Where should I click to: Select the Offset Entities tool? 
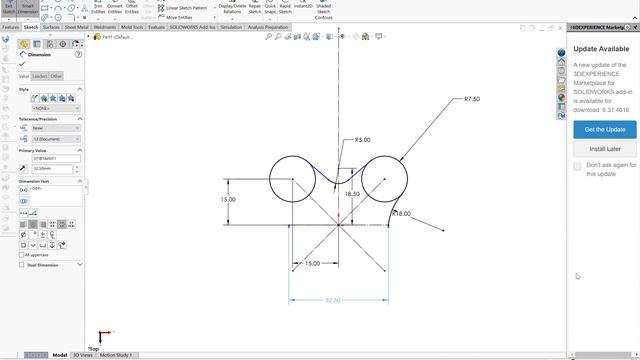point(131,8)
